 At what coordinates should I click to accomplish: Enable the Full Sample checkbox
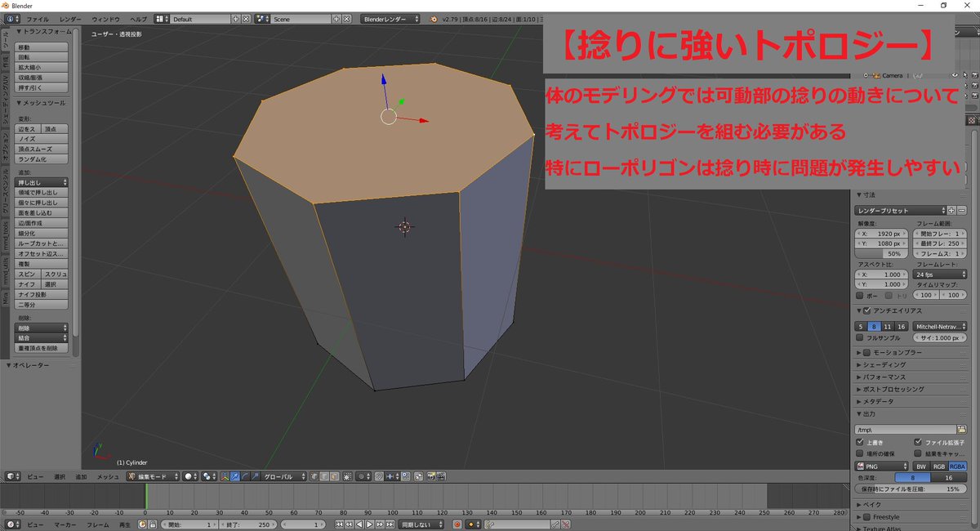(859, 337)
